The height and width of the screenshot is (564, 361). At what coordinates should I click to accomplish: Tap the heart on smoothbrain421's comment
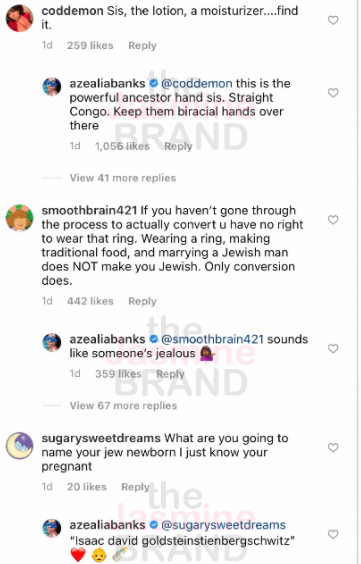333,219
